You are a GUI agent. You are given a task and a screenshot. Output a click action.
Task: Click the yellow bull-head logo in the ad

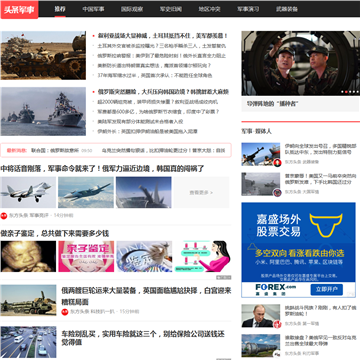326,225
